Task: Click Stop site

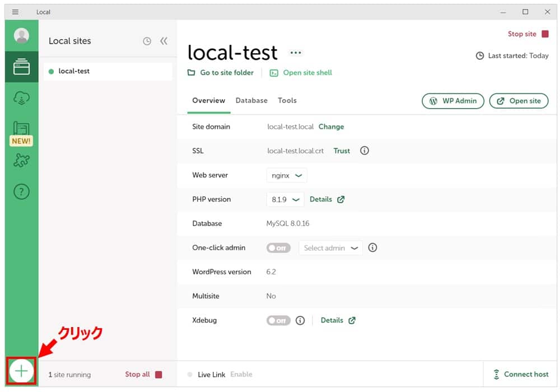Action: (x=528, y=34)
